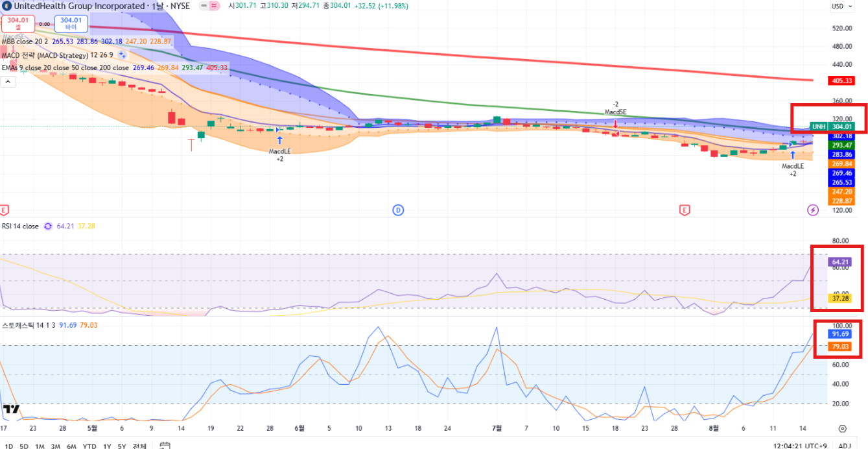The image size is (868, 449).
Task: Click the MacdLE +2 arrow near May 28
Action: [279, 139]
